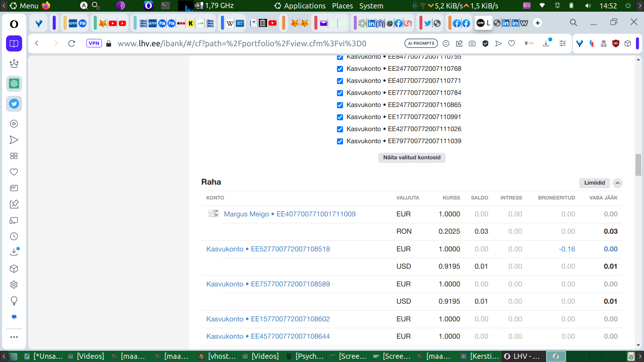Open the Limiidid button
This screenshot has width=644, height=362.
pos(594,183)
